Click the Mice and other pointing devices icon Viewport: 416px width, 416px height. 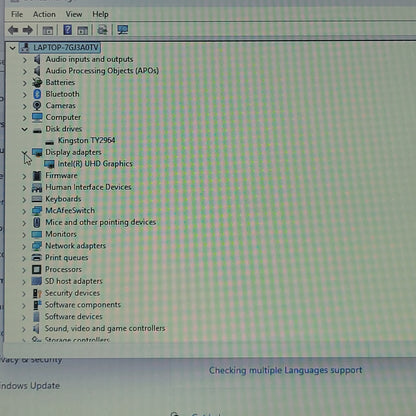point(37,222)
